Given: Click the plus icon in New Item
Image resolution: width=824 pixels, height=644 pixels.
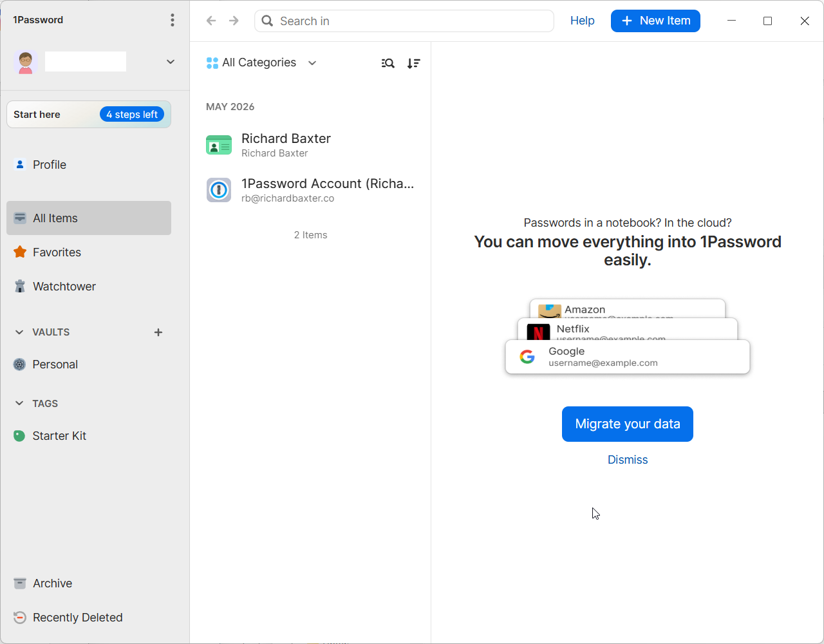Looking at the screenshot, I should pos(626,21).
